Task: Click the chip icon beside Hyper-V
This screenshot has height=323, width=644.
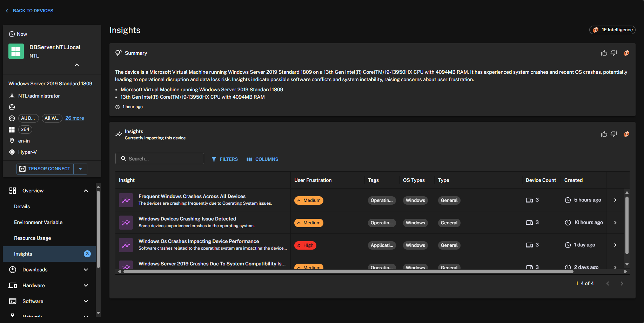Action: click(x=12, y=152)
